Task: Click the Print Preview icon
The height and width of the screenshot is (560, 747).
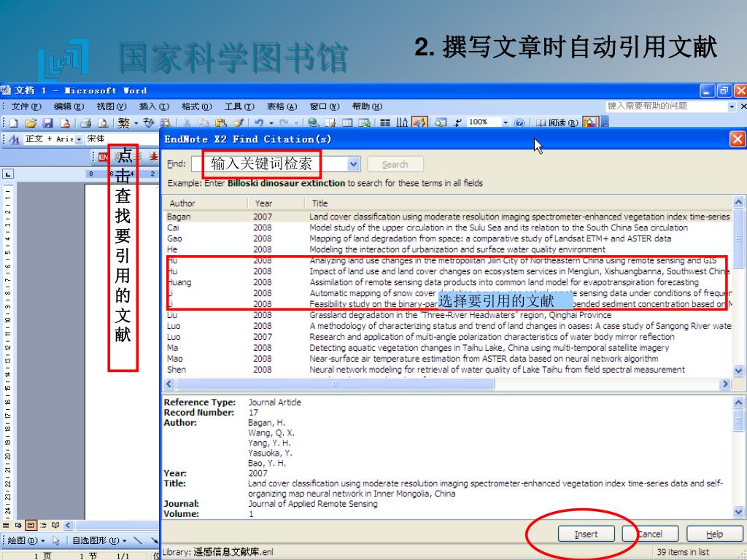Action: [x=103, y=122]
